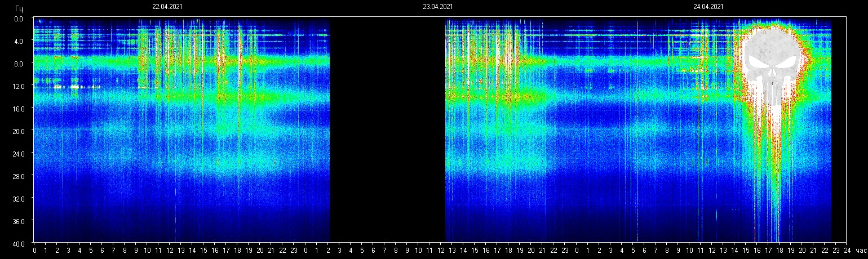Select the 28.0 frequency axis label
Screen dimensions: 868x259
coord(17,176)
